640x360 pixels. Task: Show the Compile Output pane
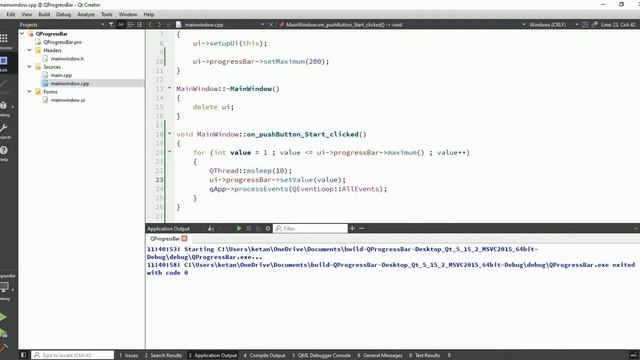[264, 355]
